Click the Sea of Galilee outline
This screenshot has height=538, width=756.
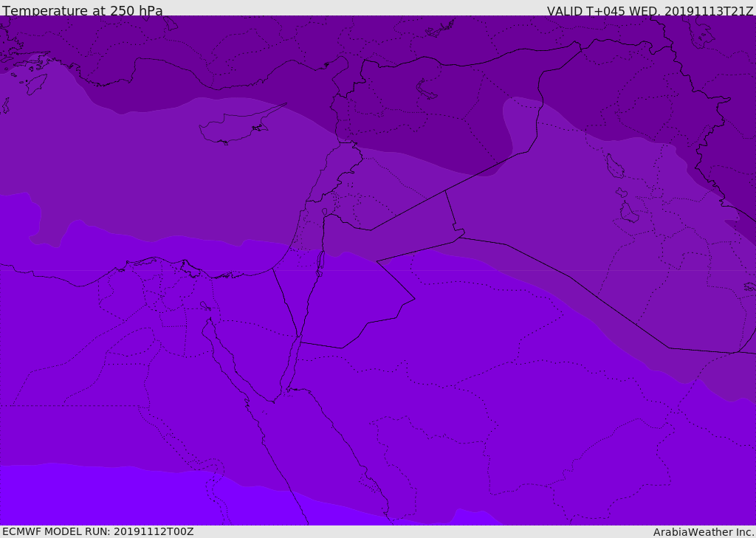[325, 212]
